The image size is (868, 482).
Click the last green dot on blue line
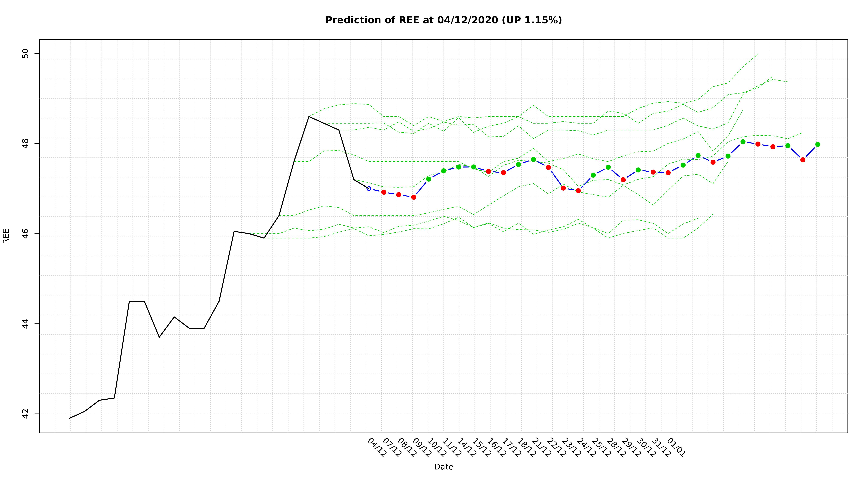click(x=818, y=144)
